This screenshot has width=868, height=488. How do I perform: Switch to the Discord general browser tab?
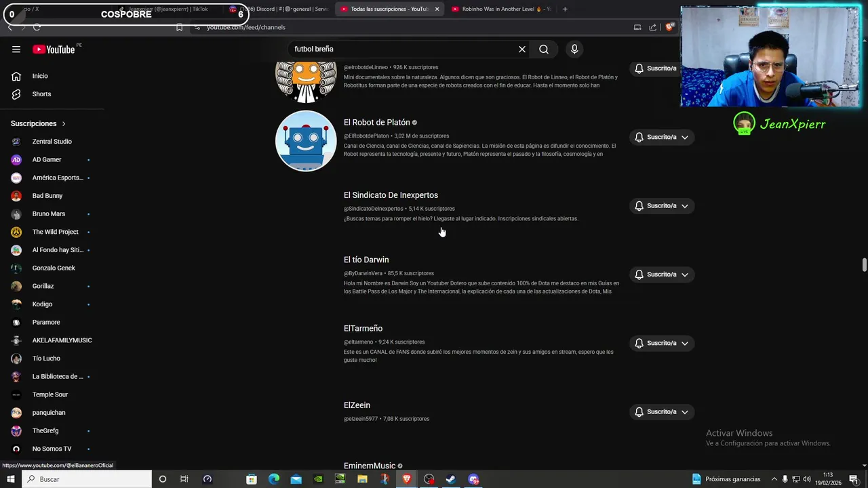click(x=279, y=9)
